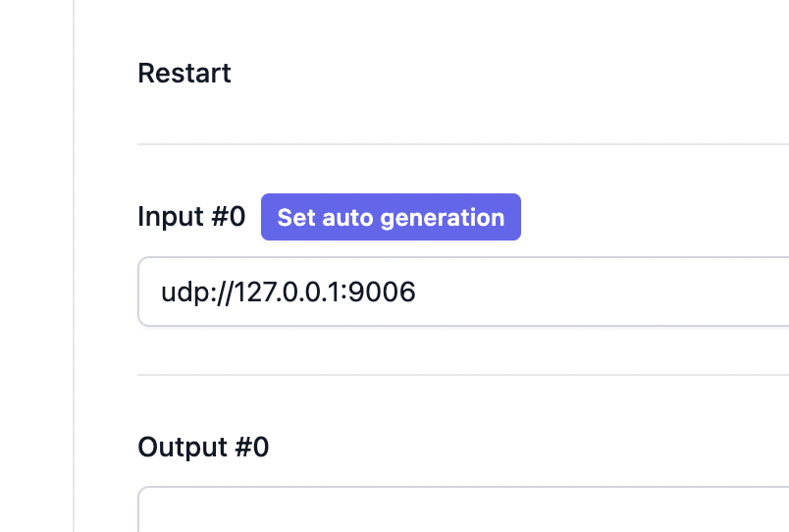The image size is (789, 532).
Task: Select the Input #0 label text
Action: (191, 217)
